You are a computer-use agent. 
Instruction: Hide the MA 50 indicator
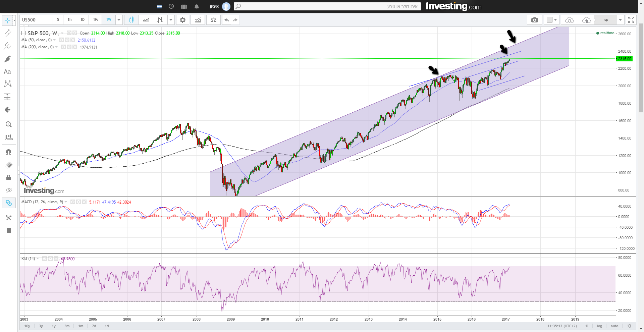[x=62, y=40]
